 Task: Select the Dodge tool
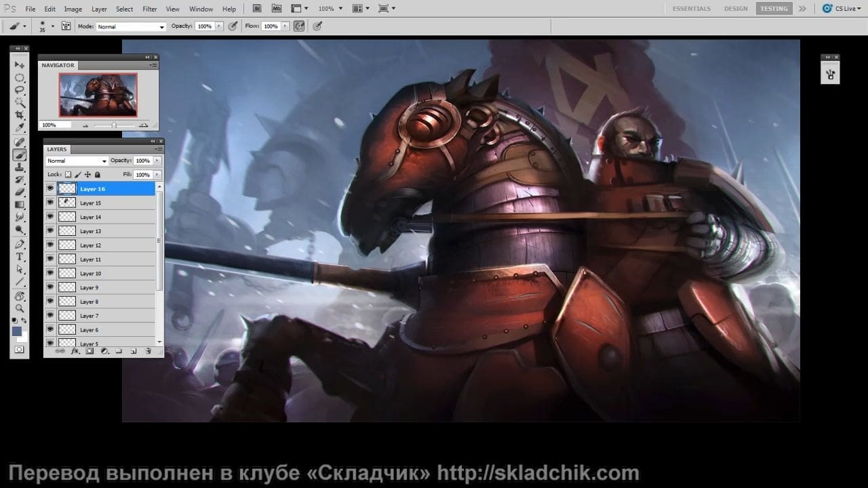click(x=20, y=230)
